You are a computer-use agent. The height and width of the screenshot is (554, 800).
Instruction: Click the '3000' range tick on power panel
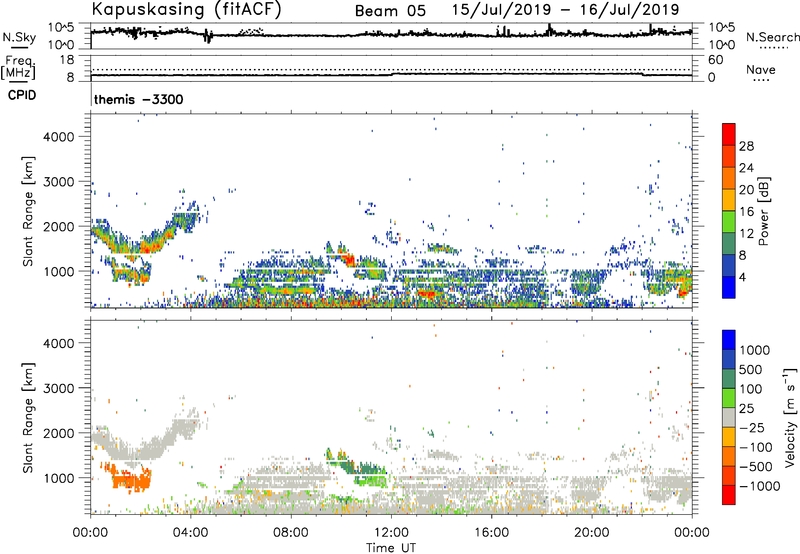[59, 182]
